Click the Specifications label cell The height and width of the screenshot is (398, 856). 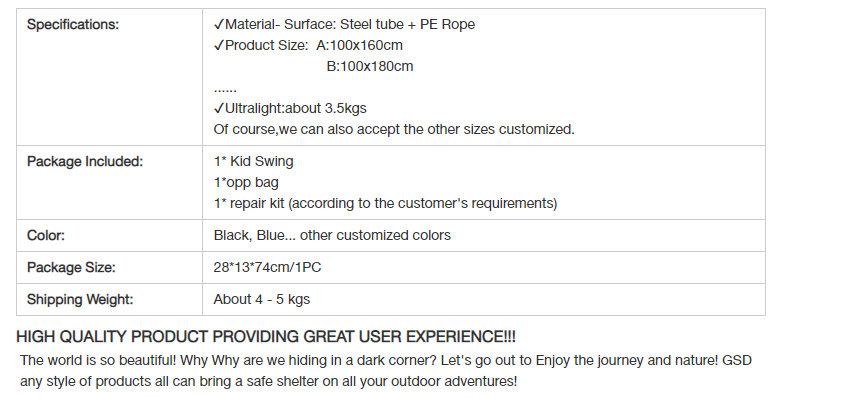[109, 77]
